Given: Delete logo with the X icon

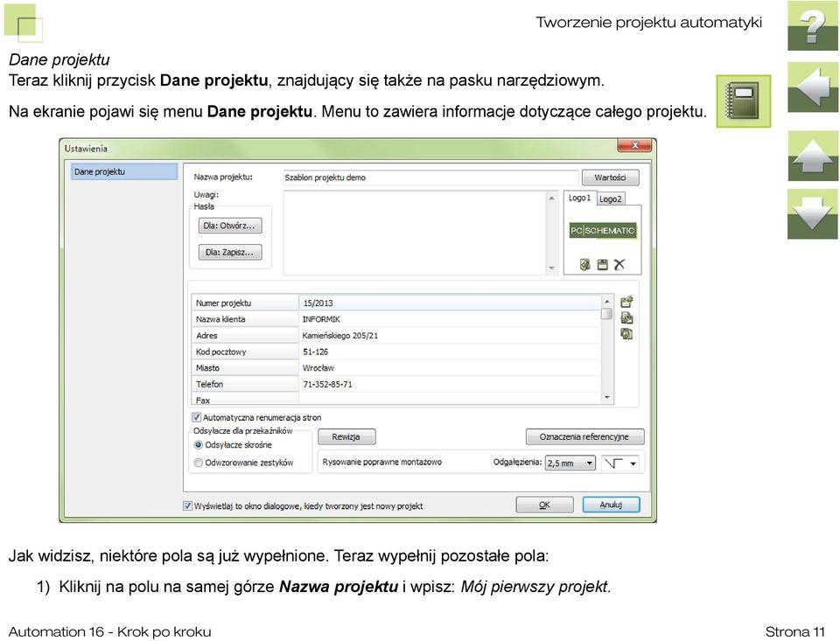Looking at the screenshot, I should (x=619, y=265).
